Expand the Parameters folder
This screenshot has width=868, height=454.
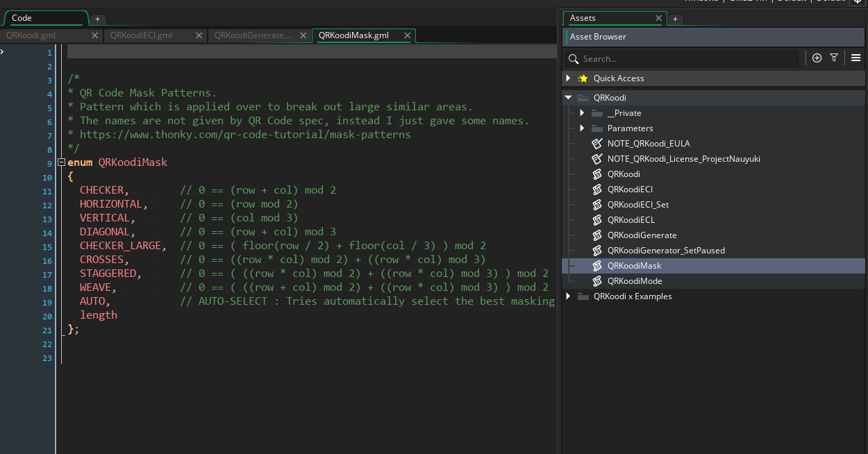coord(582,128)
